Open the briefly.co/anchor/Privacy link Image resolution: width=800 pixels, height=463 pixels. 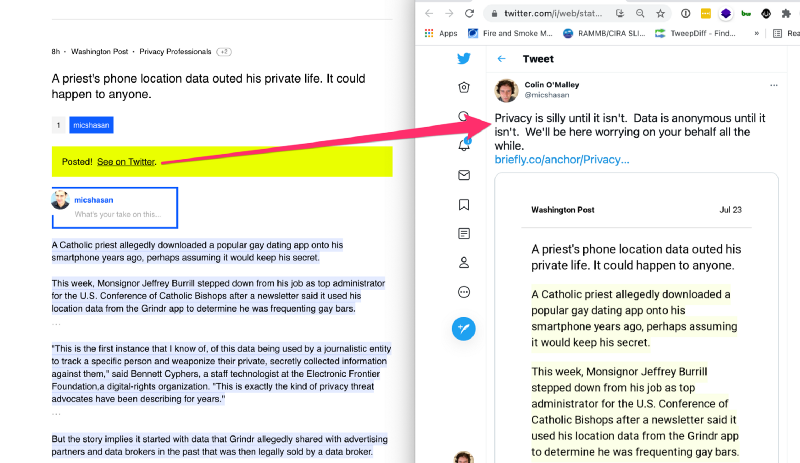coord(562,159)
